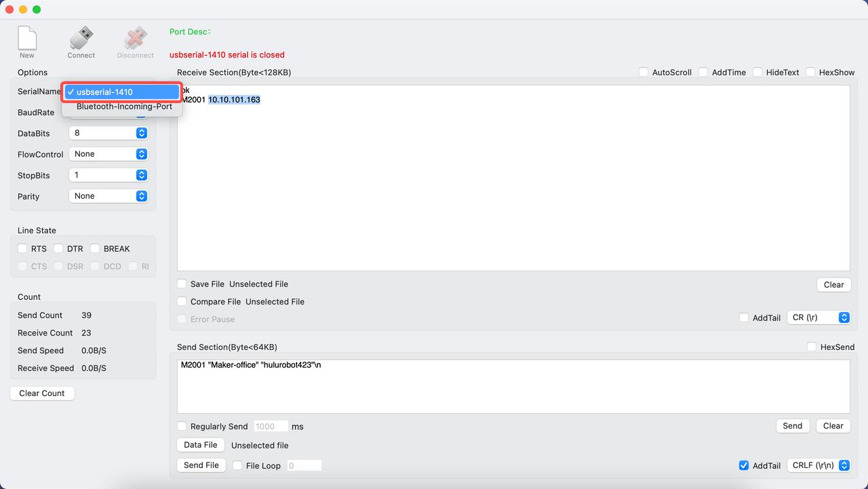Enable the AutoScroll checkbox
Viewport: 868px width, 489px height.
click(x=644, y=72)
